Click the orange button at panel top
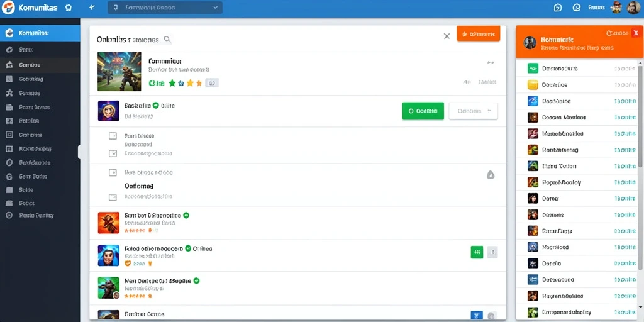The image size is (644, 322). (x=478, y=34)
